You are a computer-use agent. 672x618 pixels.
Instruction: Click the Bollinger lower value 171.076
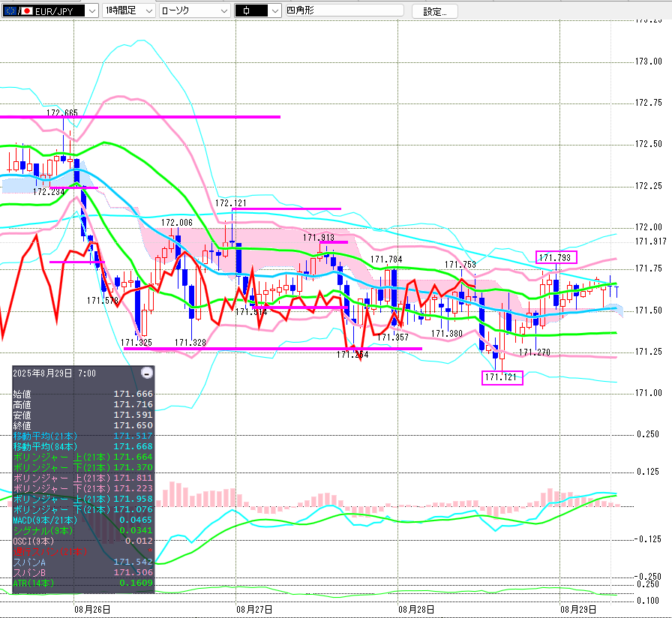tap(133, 509)
